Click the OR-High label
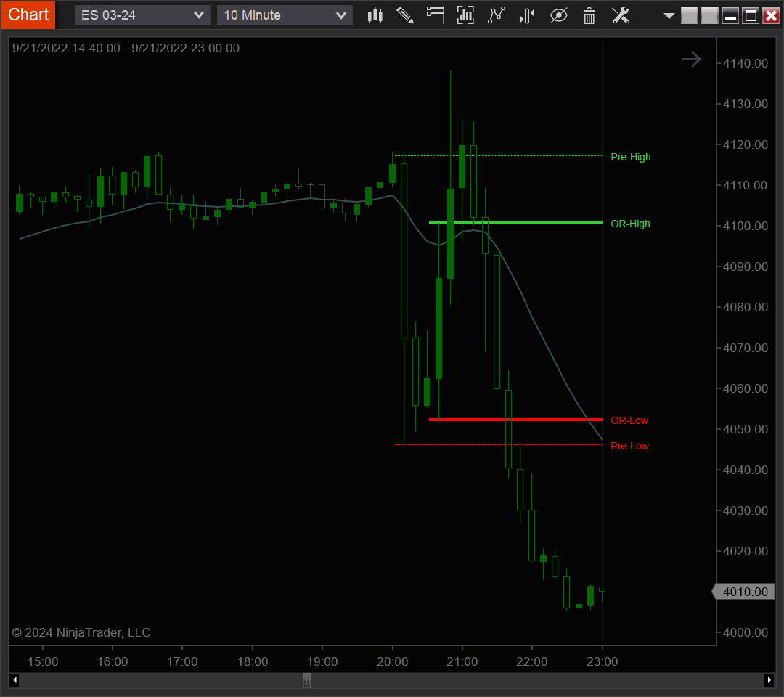 click(x=630, y=224)
